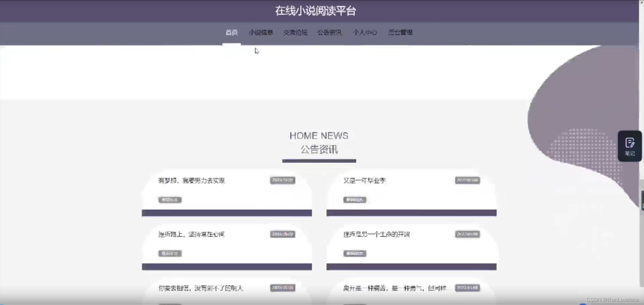Screen dimensions: 644x305
Task: Click date badge on 有梦想 news card
Action: click(x=282, y=180)
